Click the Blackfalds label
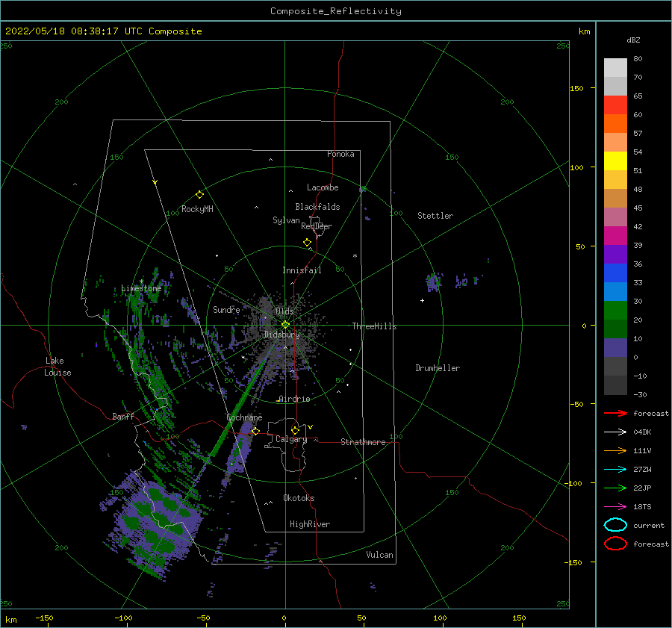 pos(317,207)
